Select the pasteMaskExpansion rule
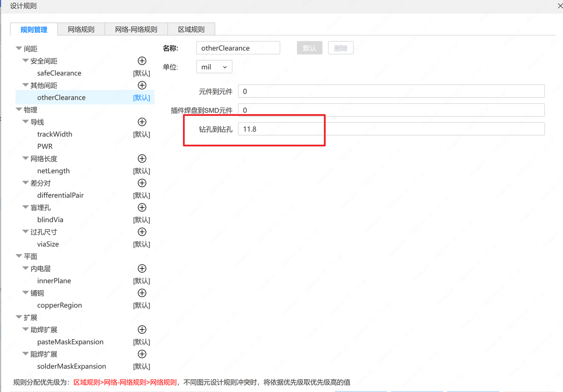563x392 pixels. point(70,342)
